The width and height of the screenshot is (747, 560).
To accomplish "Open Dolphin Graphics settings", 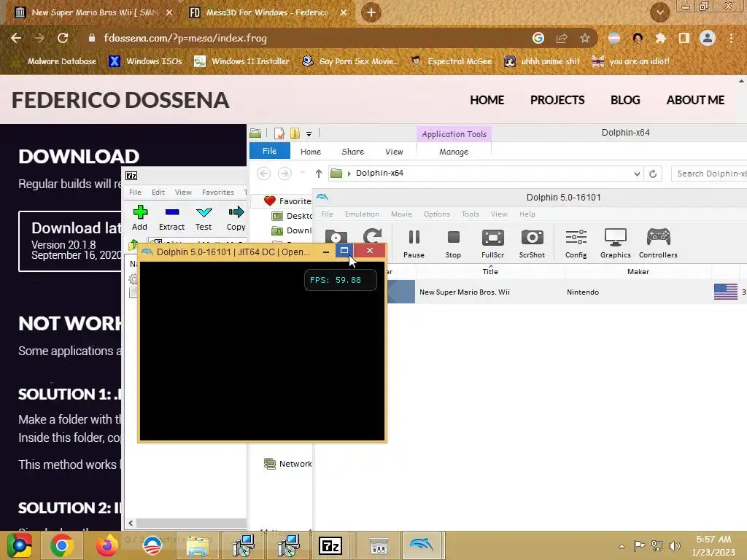I will pyautogui.click(x=615, y=244).
